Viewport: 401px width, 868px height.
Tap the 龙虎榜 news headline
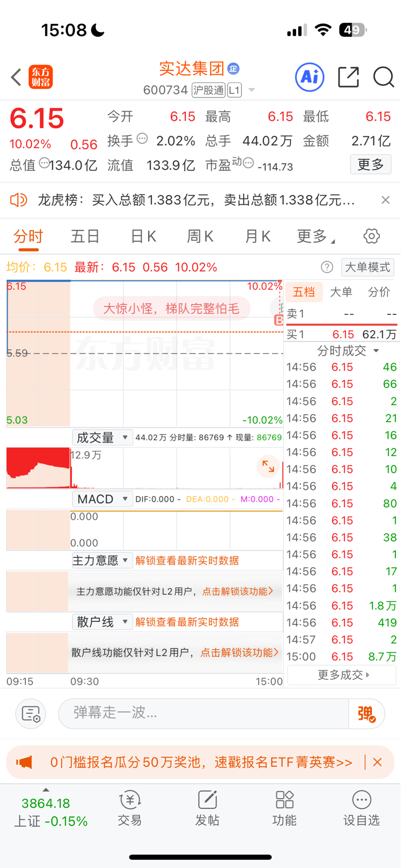pyautogui.click(x=196, y=200)
